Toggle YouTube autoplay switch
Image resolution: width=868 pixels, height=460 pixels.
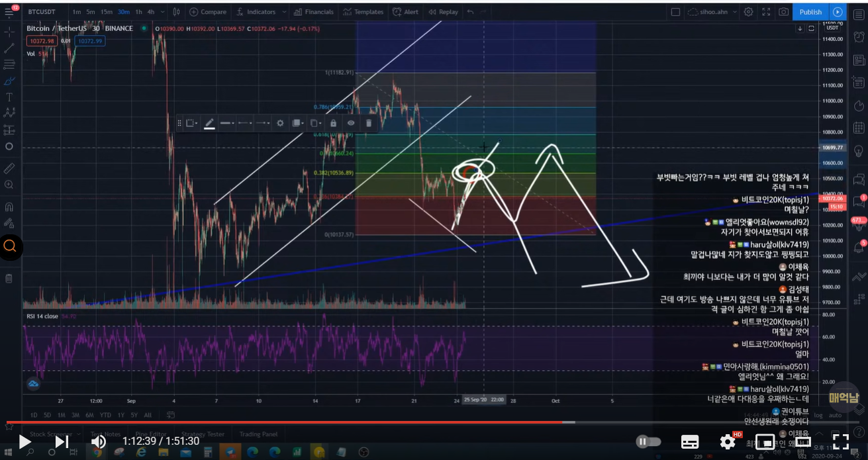(648, 441)
